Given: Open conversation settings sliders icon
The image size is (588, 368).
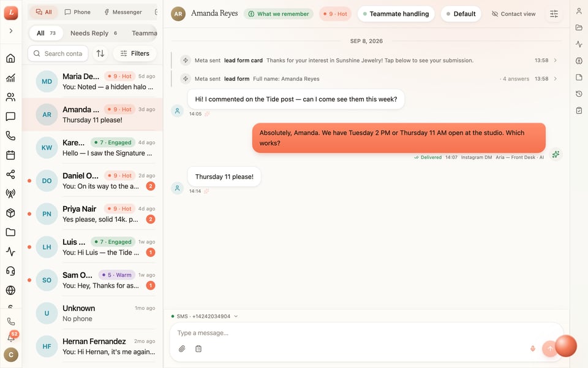Looking at the screenshot, I should [x=554, y=14].
